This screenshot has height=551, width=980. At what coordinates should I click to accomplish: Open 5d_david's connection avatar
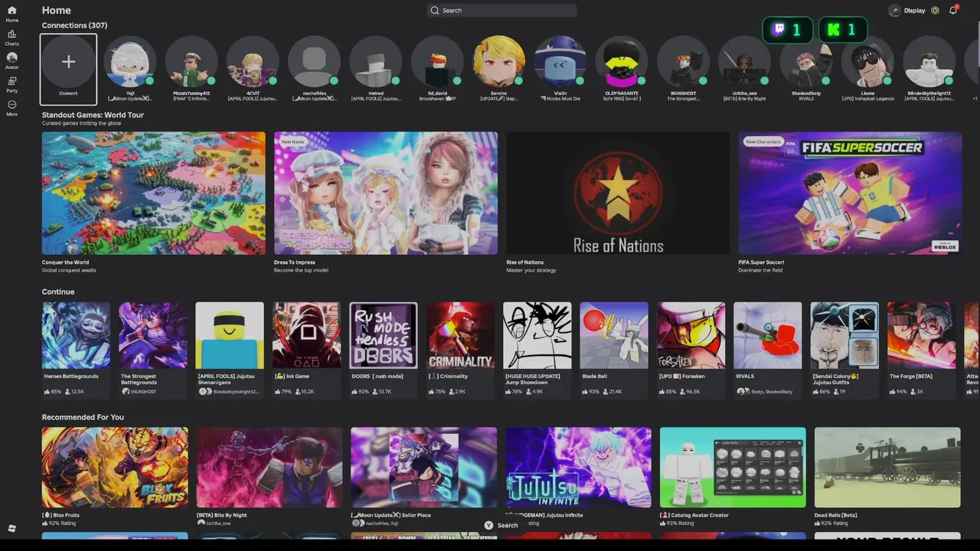[437, 62]
